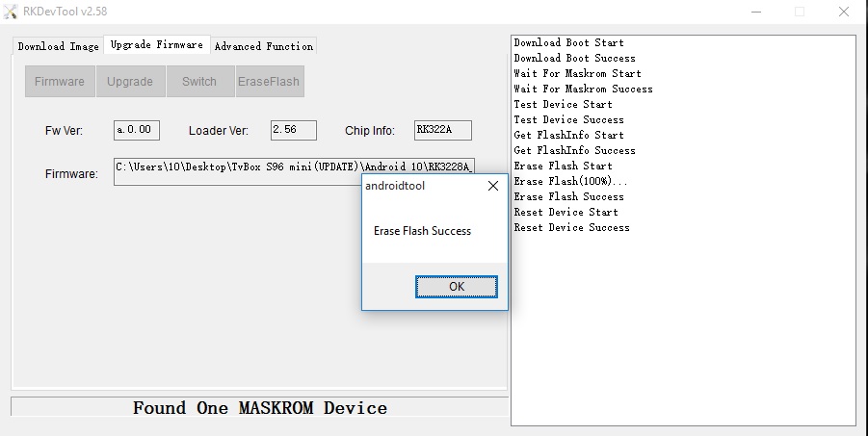Click the Switch button
868x436 pixels.
coord(199,82)
